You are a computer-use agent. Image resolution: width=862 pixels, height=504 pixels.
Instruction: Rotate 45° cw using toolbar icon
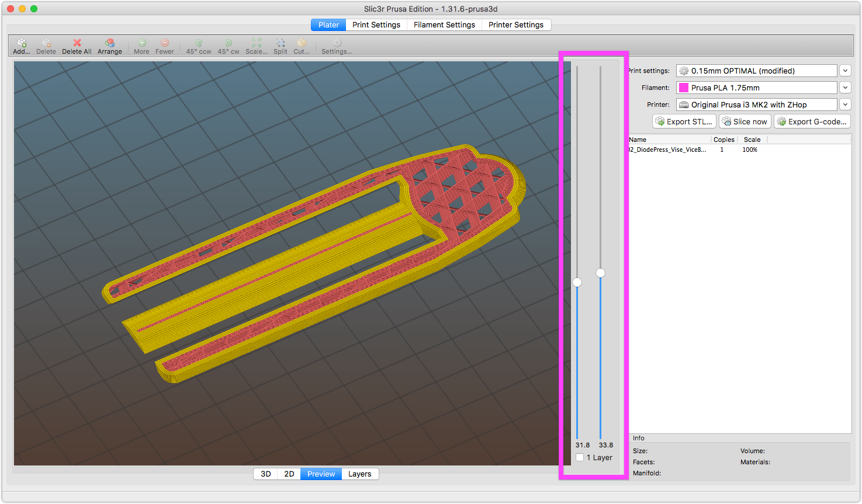[x=229, y=43]
